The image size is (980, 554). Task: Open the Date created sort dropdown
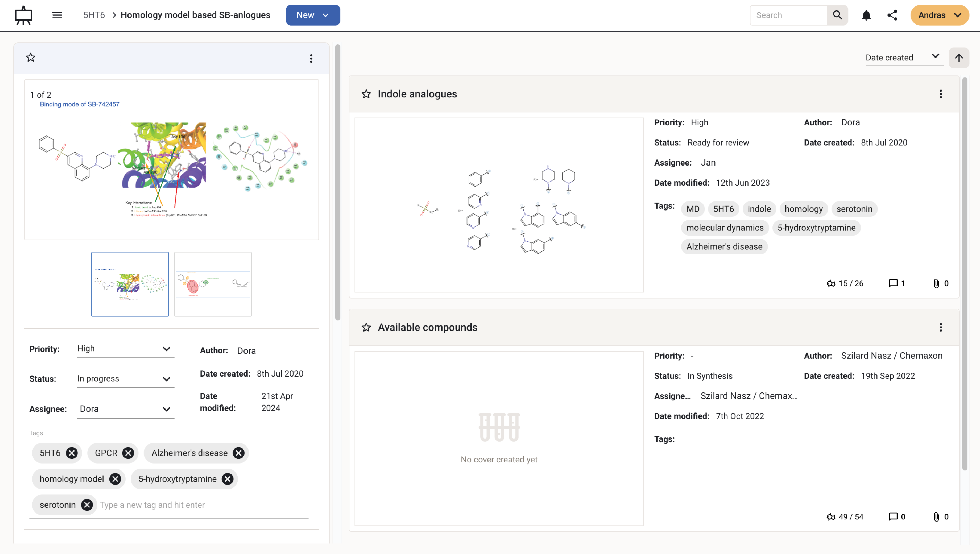point(903,57)
